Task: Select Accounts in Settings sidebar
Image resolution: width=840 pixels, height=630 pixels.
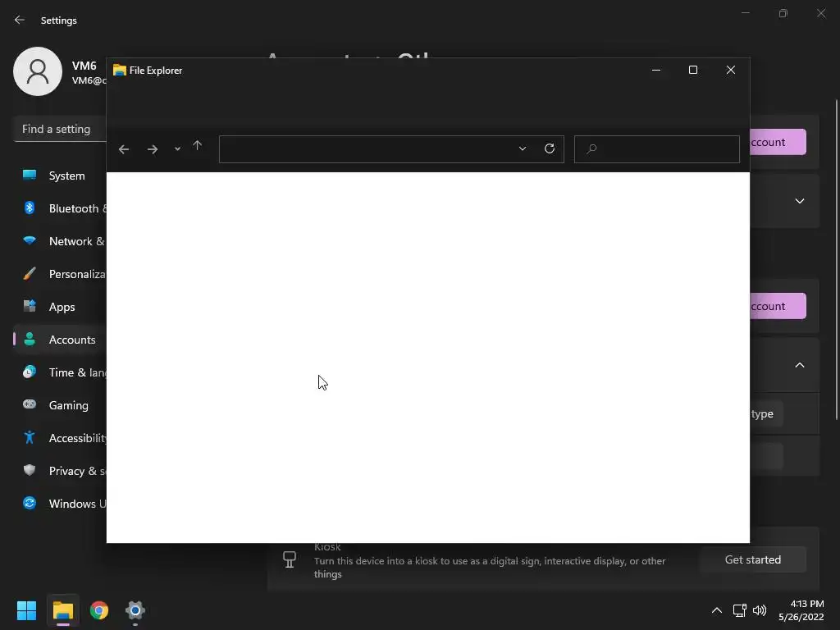Action: (x=59, y=340)
